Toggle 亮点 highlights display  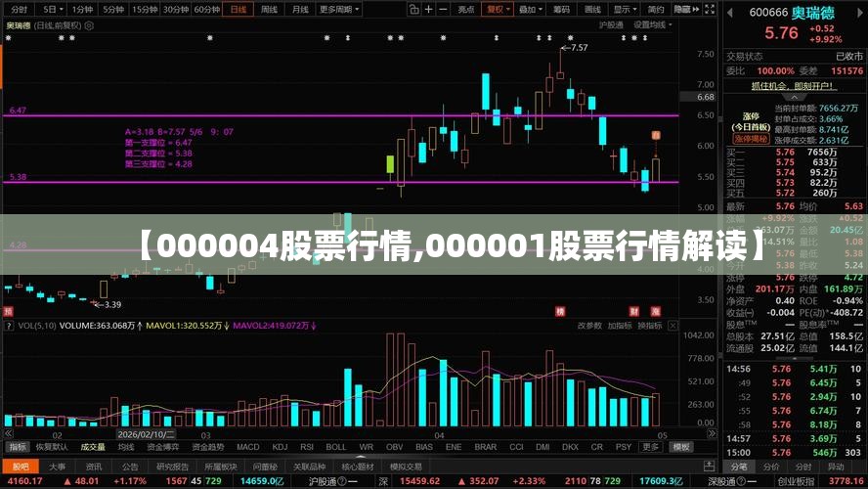(x=466, y=10)
